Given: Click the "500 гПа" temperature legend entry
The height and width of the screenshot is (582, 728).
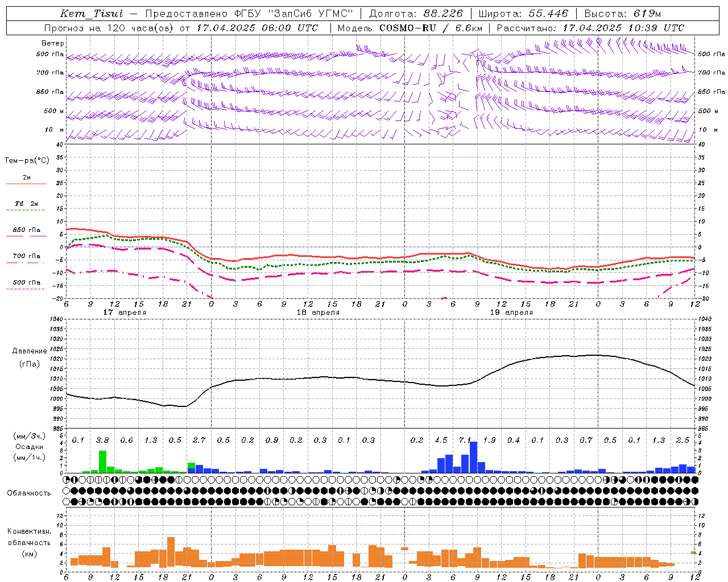Looking at the screenshot, I should (x=27, y=282).
